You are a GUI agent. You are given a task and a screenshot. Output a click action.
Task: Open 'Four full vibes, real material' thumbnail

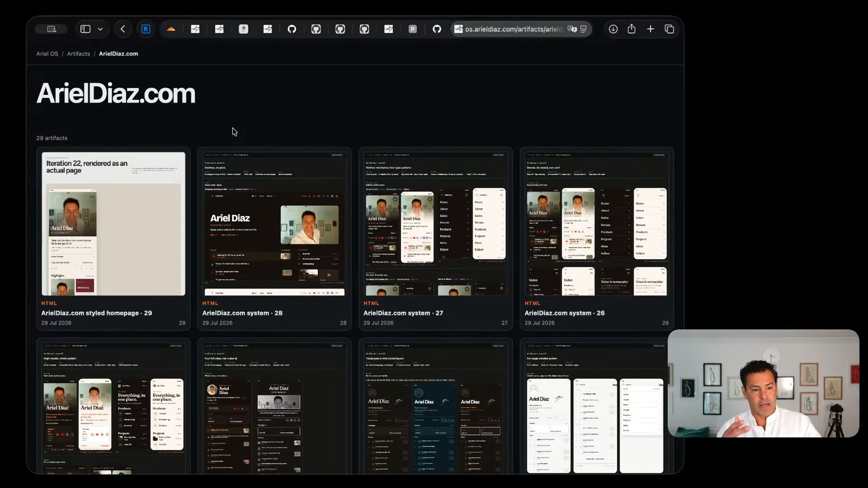pyautogui.click(x=275, y=408)
